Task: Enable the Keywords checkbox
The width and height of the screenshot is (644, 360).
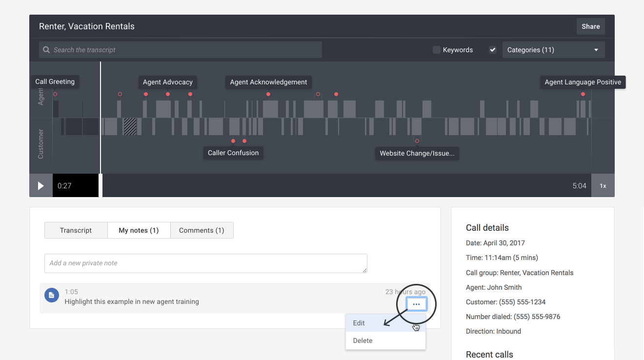Action: point(437,50)
